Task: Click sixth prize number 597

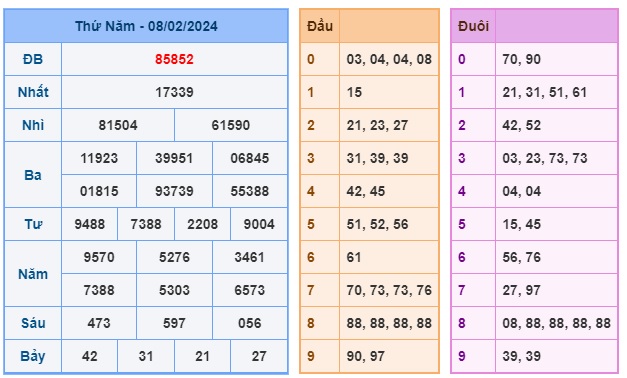Action: (174, 323)
